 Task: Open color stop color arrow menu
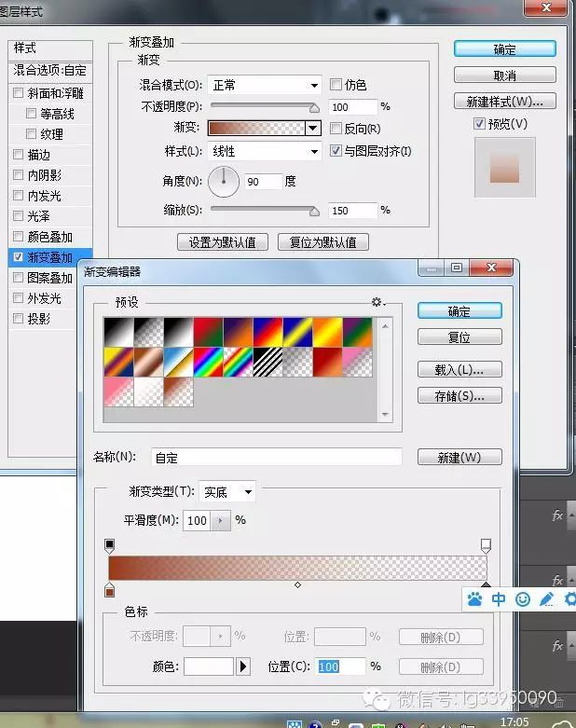coord(243,666)
